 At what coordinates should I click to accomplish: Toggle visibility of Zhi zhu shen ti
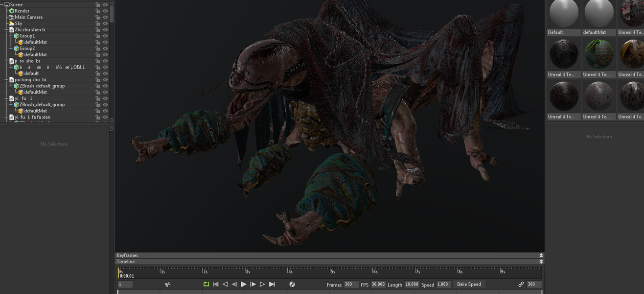click(x=105, y=30)
